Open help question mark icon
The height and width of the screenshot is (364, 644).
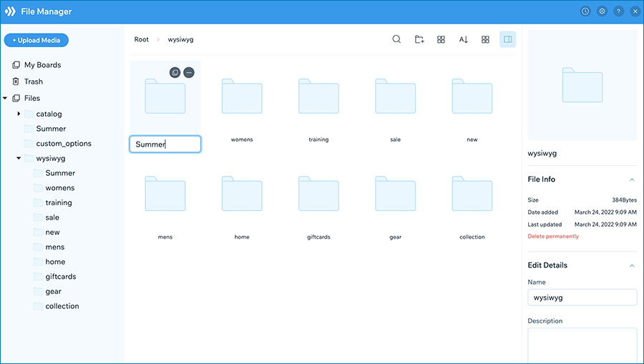(x=618, y=11)
